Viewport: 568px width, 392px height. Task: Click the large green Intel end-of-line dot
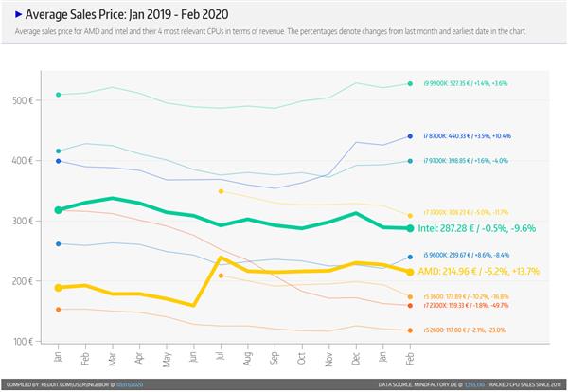(410, 228)
